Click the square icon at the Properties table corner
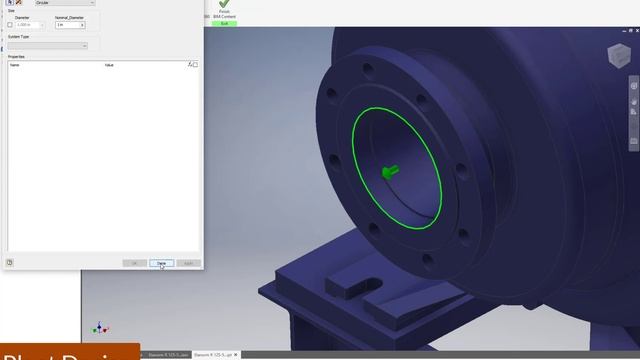This screenshot has width=640, height=360. 196,64
